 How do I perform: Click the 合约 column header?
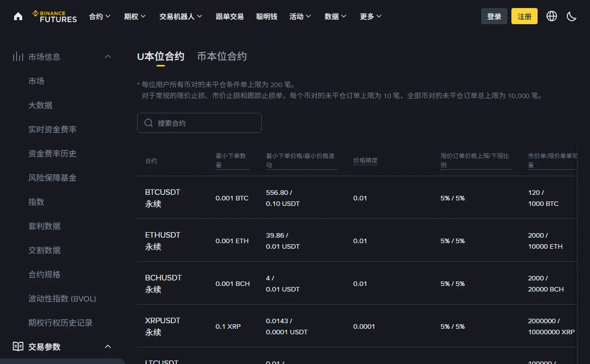(x=151, y=161)
